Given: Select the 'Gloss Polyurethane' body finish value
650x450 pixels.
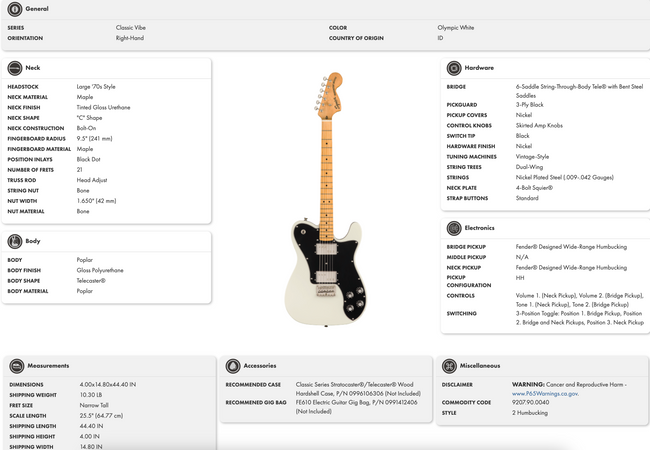Looking at the screenshot, I should [x=100, y=271].
